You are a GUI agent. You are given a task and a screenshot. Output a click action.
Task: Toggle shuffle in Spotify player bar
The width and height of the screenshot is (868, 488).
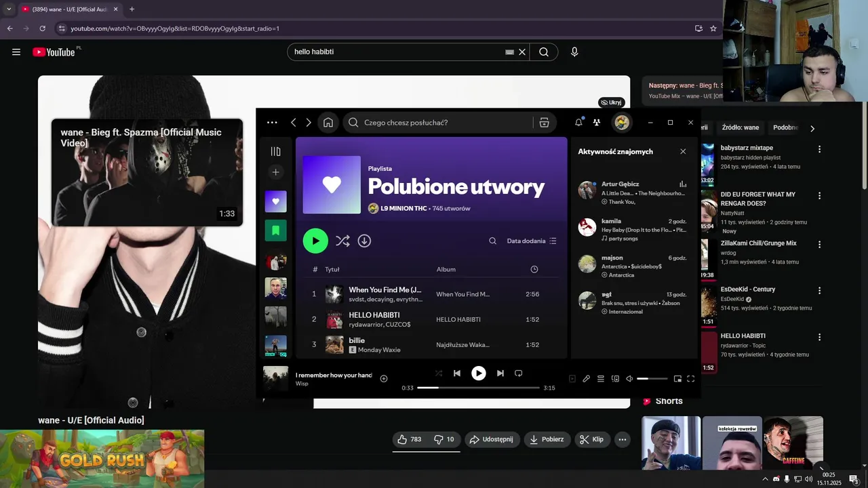click(x=438, y=373)
